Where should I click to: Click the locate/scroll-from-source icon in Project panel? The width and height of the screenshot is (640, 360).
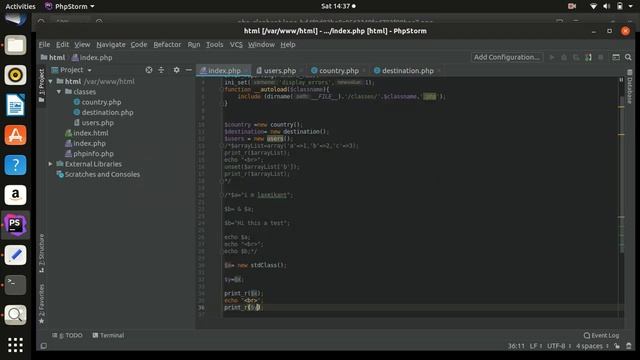coord(149,70)
